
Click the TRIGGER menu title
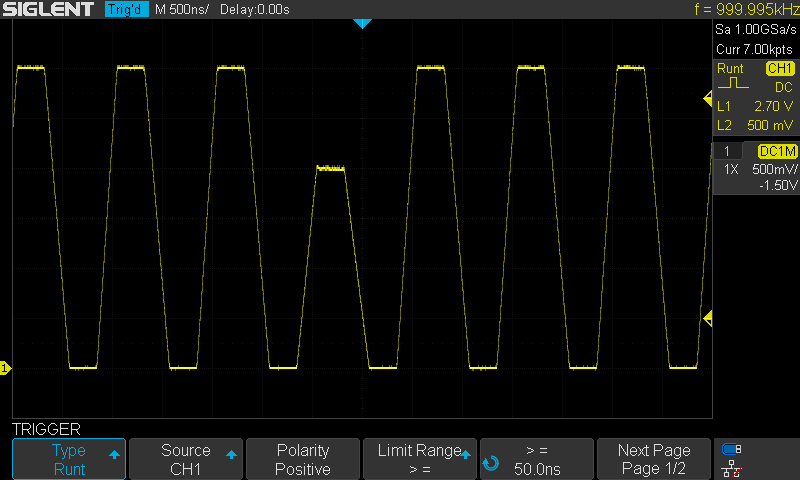46,429
